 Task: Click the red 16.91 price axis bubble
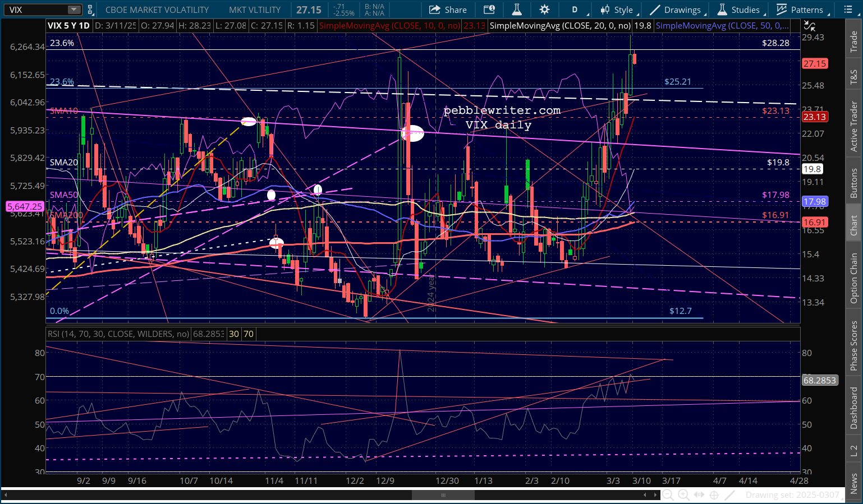coord(815,221)
